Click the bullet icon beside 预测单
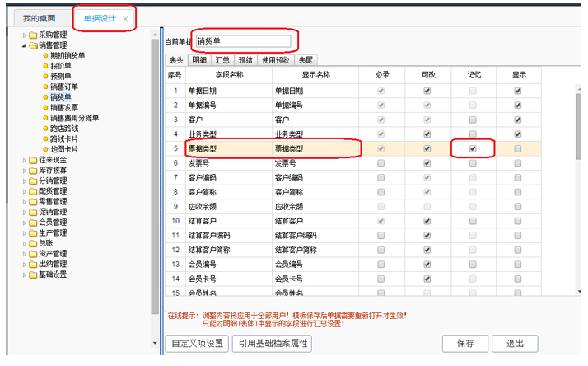The height and width of the screenshot is (366, 588). (x=45, y=77)
